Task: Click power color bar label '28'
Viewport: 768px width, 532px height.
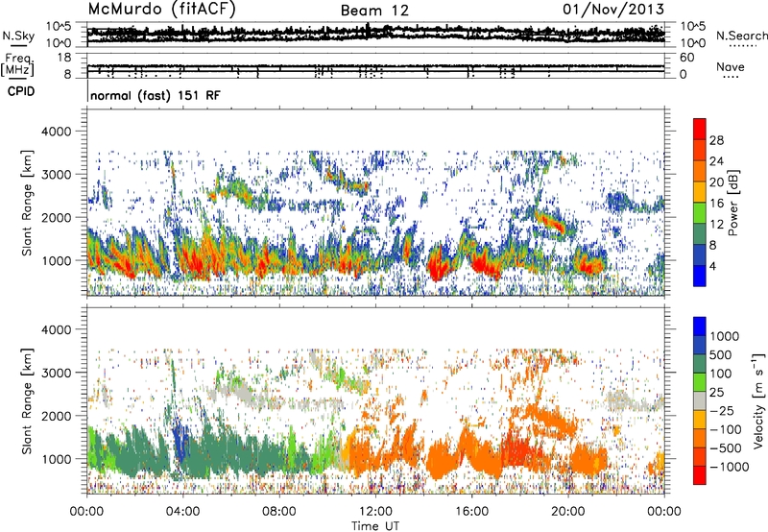Action: pyautogui.click(x=716, y=140)
